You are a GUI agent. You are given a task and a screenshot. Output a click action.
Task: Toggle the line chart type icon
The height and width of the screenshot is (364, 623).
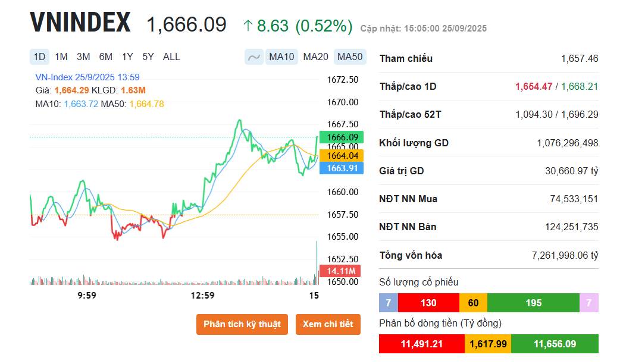click(254, 57)
